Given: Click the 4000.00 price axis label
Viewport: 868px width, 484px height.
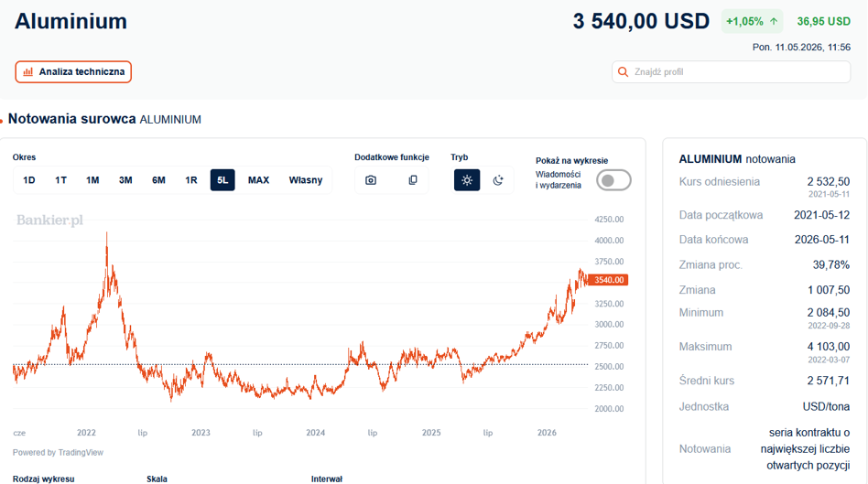Looking at the screenshot, I should pyautogui.click(x=609, y=241).
